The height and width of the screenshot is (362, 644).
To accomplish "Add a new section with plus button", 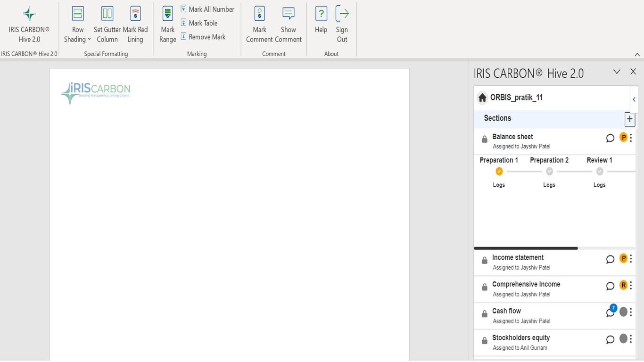I will click(630, 119).
